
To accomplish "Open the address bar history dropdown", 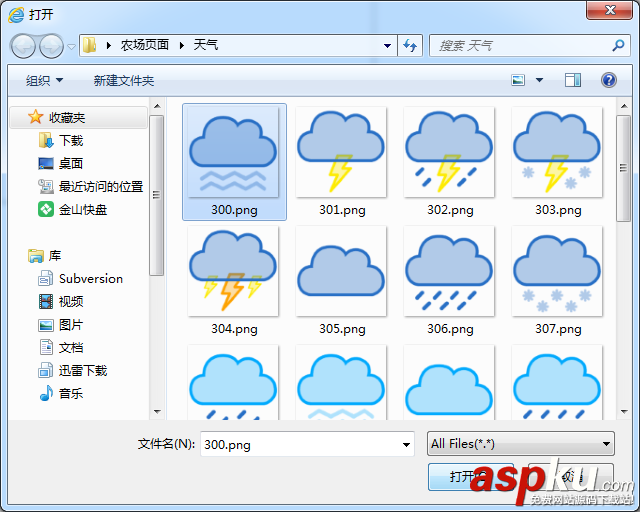I will click(x=388, y=46).
